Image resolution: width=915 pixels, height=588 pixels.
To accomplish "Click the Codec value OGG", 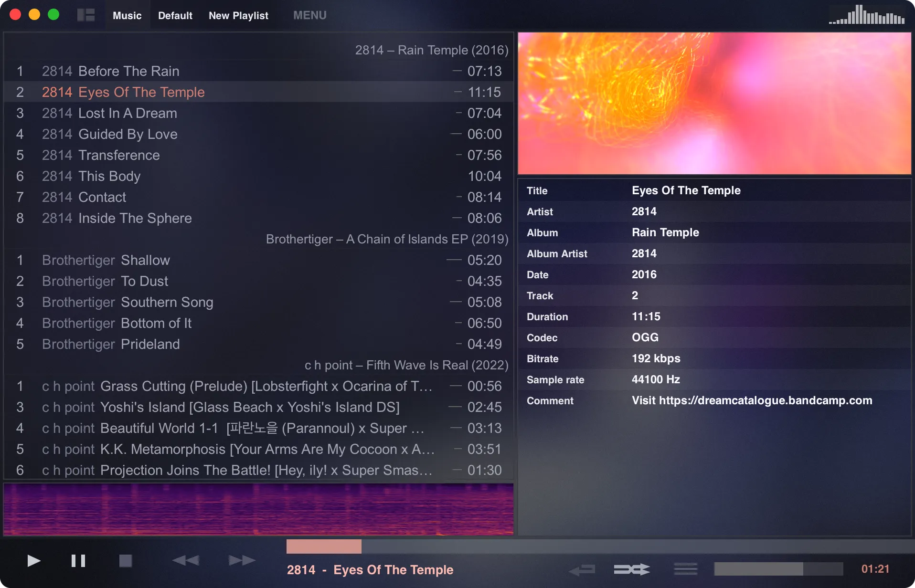I will pyautogui.click(x=645, y=337).
